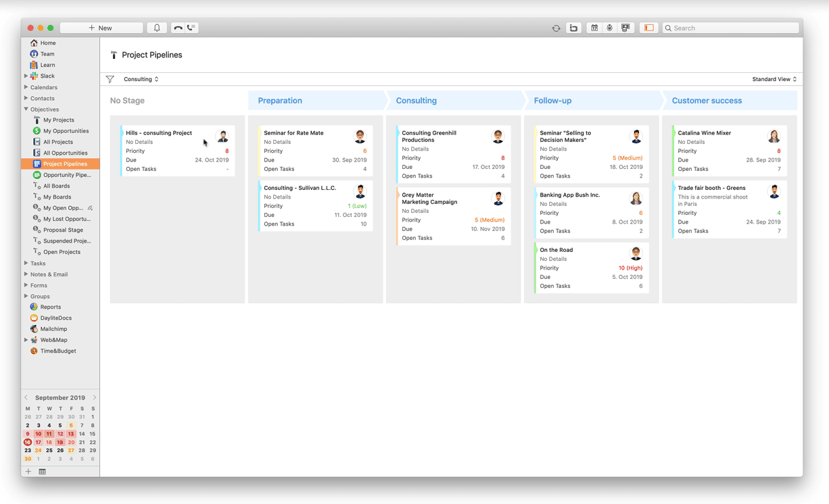The image size is (829, 504).
Task: Select Opportunity Pipelines in the sidebar
Action: click(66, 175)
